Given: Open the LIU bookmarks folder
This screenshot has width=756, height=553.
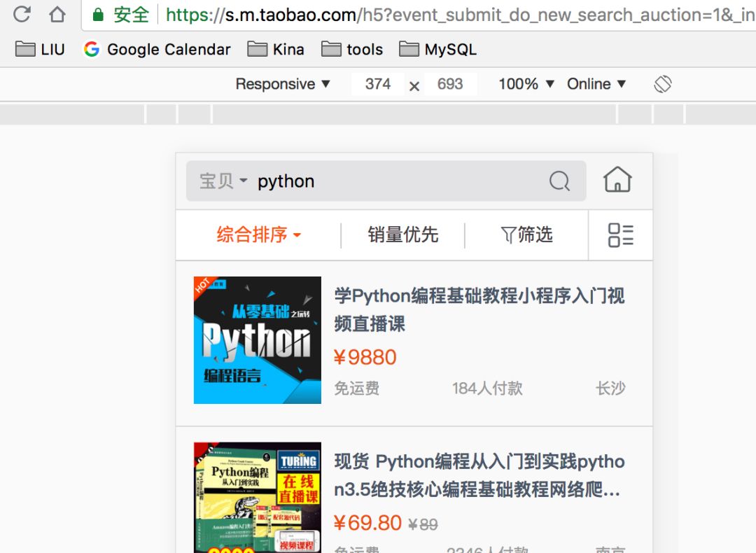Looking at the screenshot, I should click(40, 49).
